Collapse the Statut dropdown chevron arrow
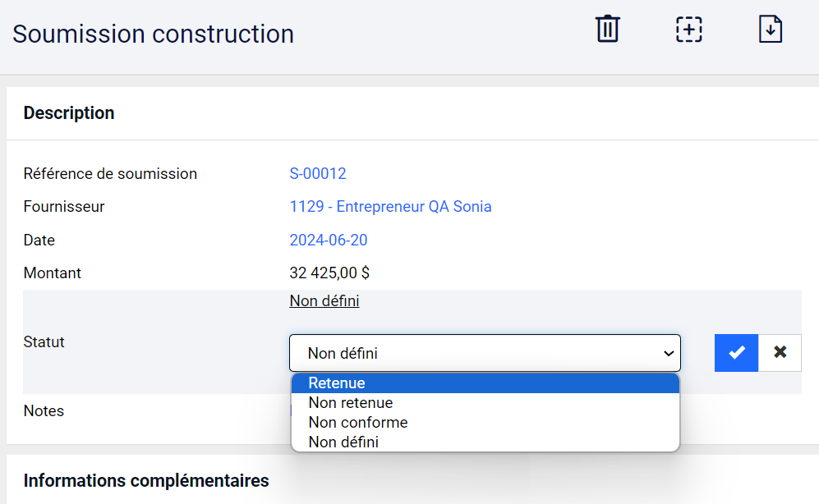Image resolution: width=819 pixels, height=504 pixels. pos(669,353)
